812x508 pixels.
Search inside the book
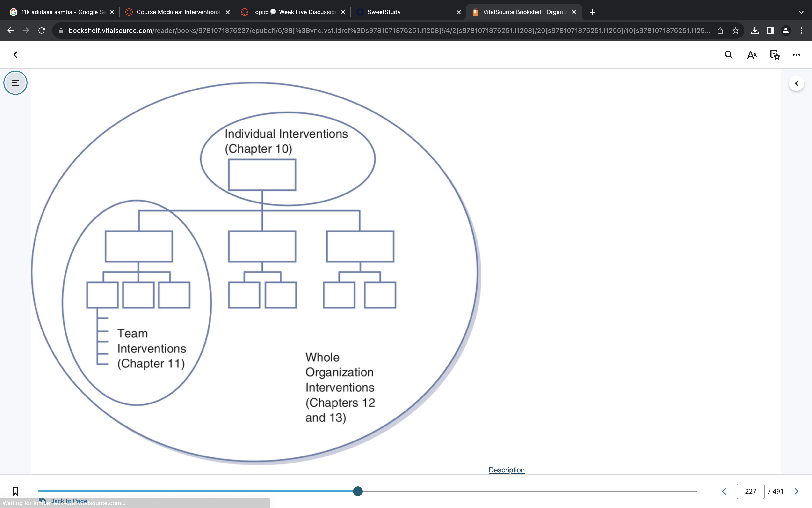[728, 55]
